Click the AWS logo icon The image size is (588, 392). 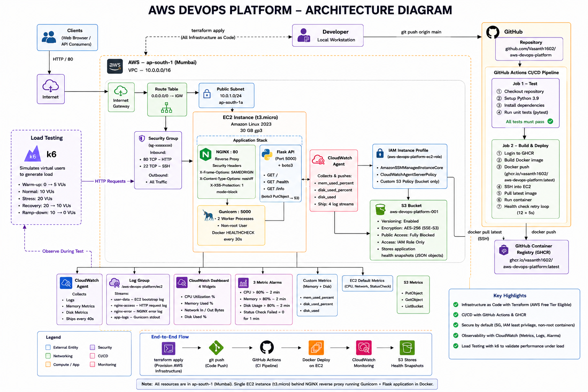pos(115,66)
